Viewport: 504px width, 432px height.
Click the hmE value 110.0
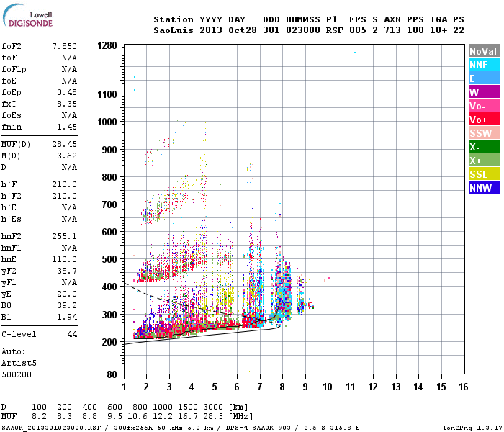coord(65,259)
